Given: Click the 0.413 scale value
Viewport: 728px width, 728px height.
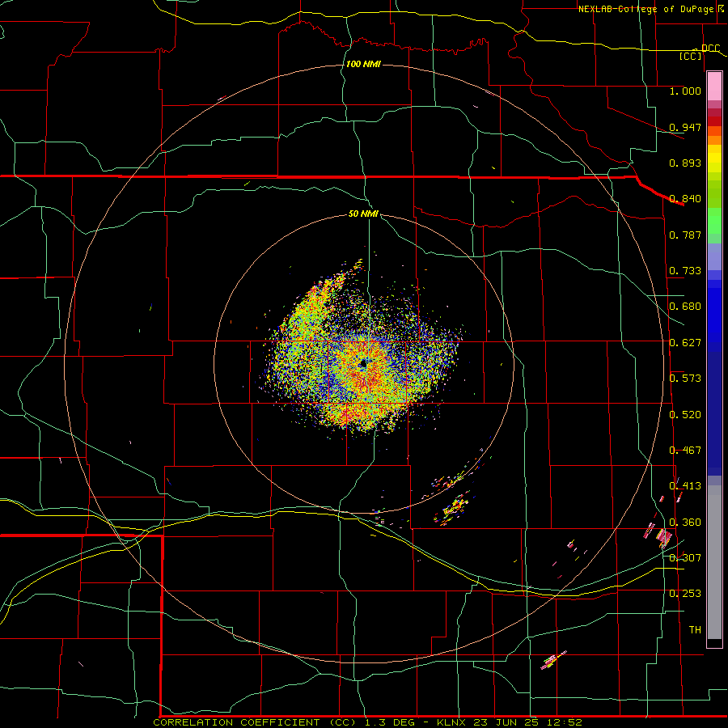Looking at the screenshot, I should (x=685, y=486).
